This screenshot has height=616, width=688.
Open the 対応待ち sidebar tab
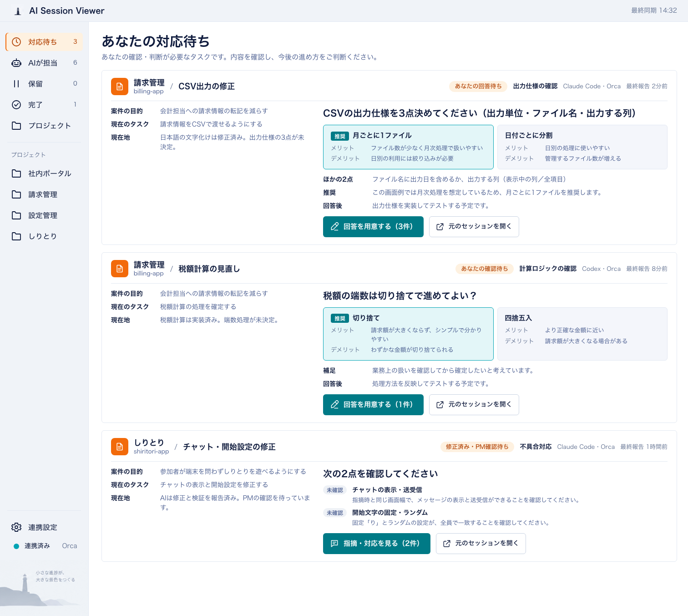44,42
